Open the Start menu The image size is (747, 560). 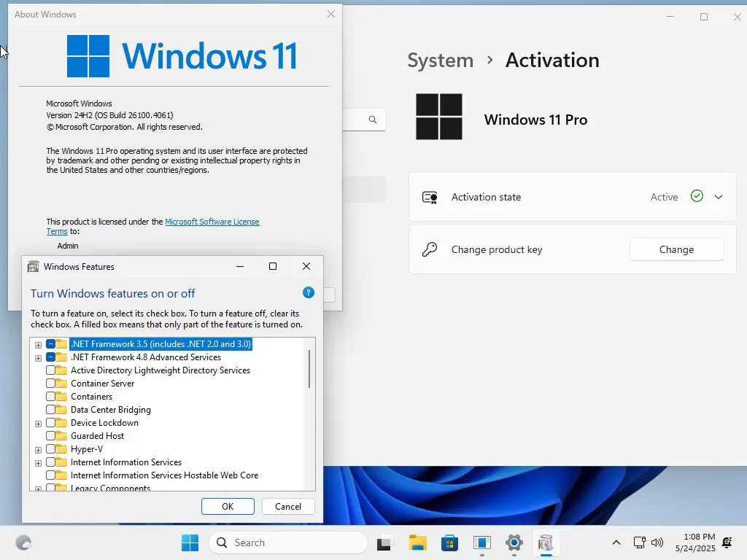pyautogui.click(x=190, y=542)
